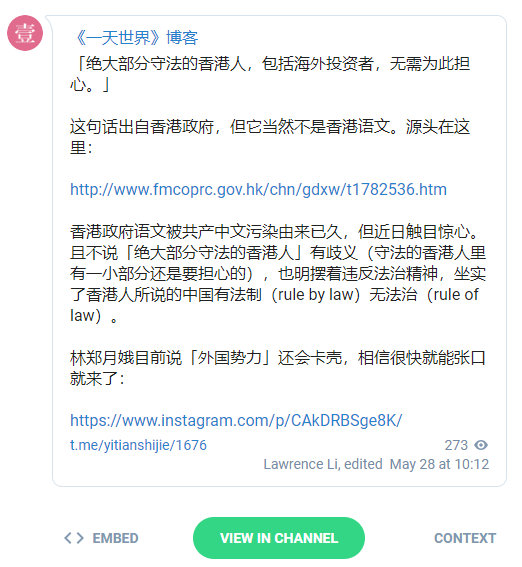Click the quoted opening sentence 绝大部分守法的香港人
Screen dimensions: 522x567
click(270, 74)
